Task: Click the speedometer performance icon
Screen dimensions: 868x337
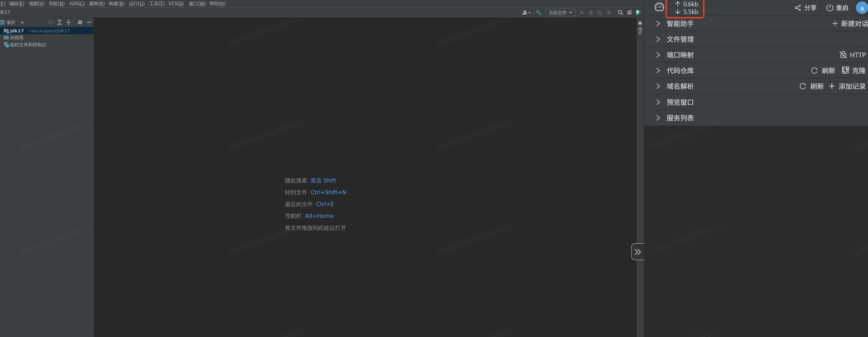Action: pyautogui.click(x=659, y=7)
